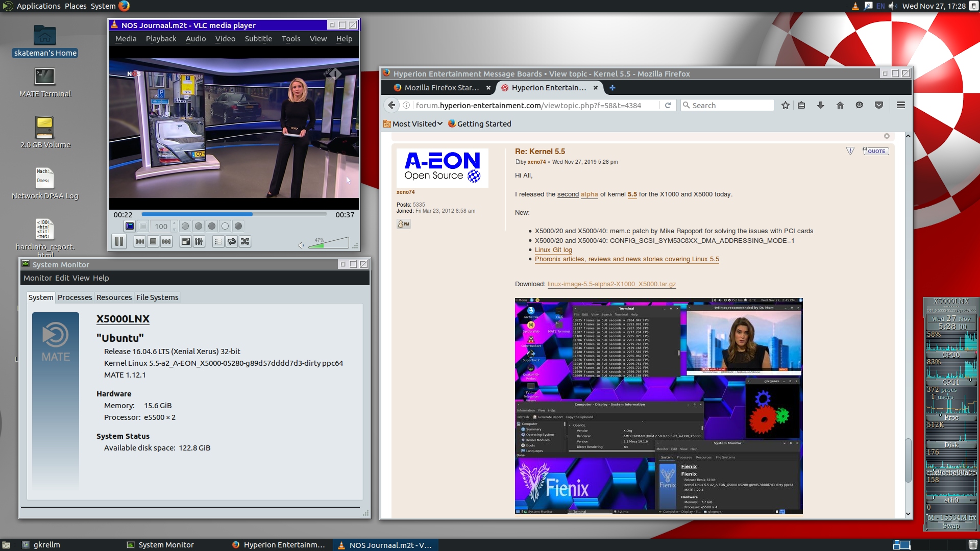Show Firefox bookmarks list icon

(801, 105)
